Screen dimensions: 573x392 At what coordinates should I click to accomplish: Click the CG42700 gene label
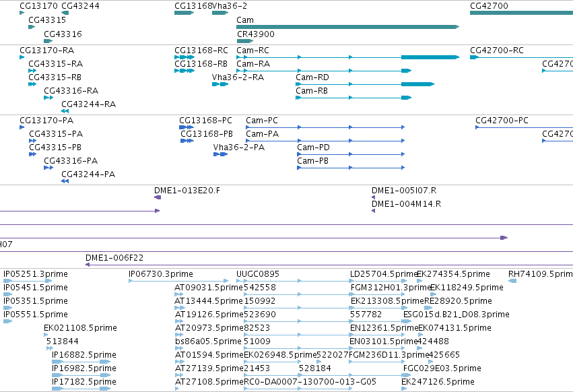coord(489,6)
